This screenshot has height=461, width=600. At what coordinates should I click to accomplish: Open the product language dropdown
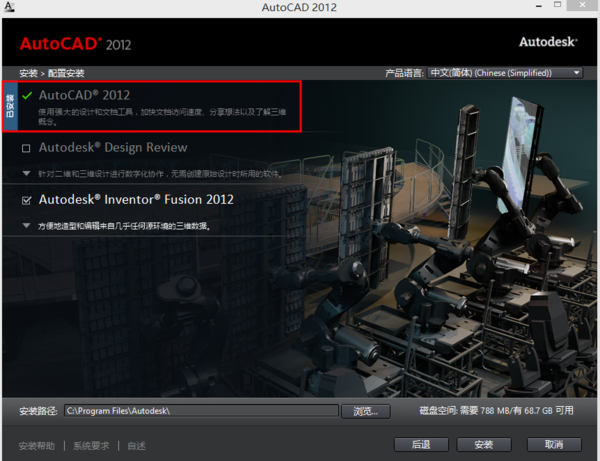point(505,73)
